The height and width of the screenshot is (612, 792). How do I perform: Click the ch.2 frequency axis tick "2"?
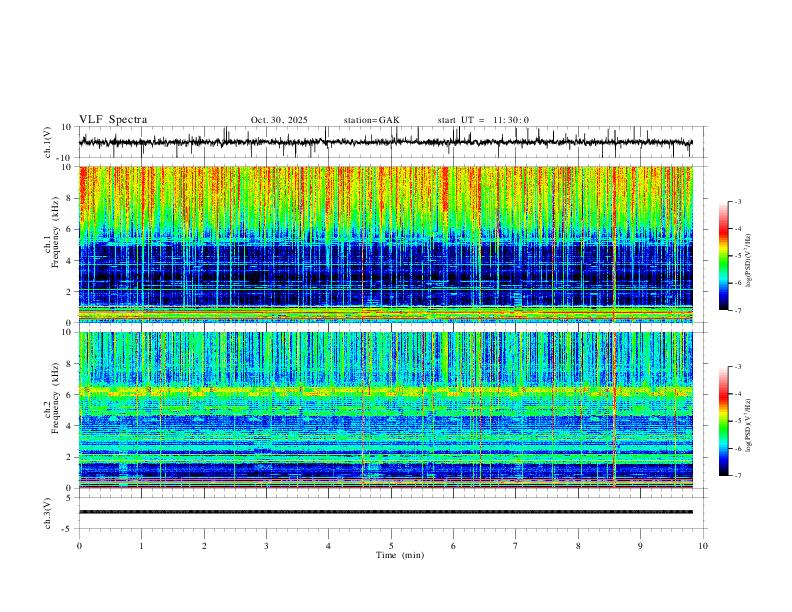(x=69, y=457)
